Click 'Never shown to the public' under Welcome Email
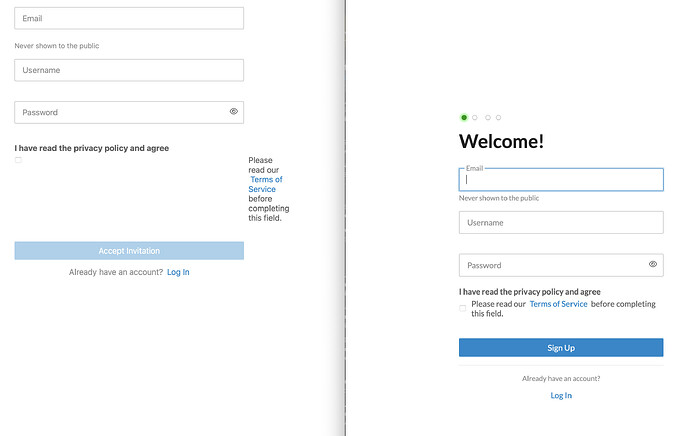 pos(499,198)
